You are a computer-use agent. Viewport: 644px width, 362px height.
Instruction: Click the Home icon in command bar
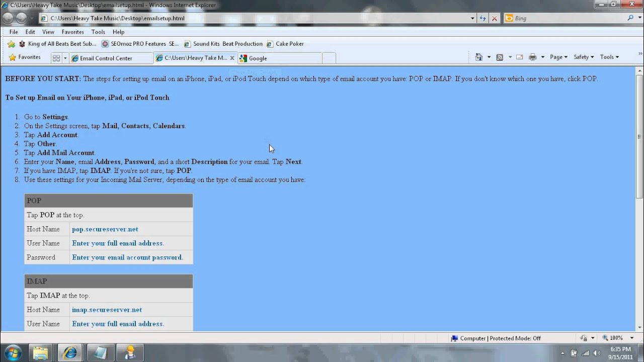click(x=479, y=57)
